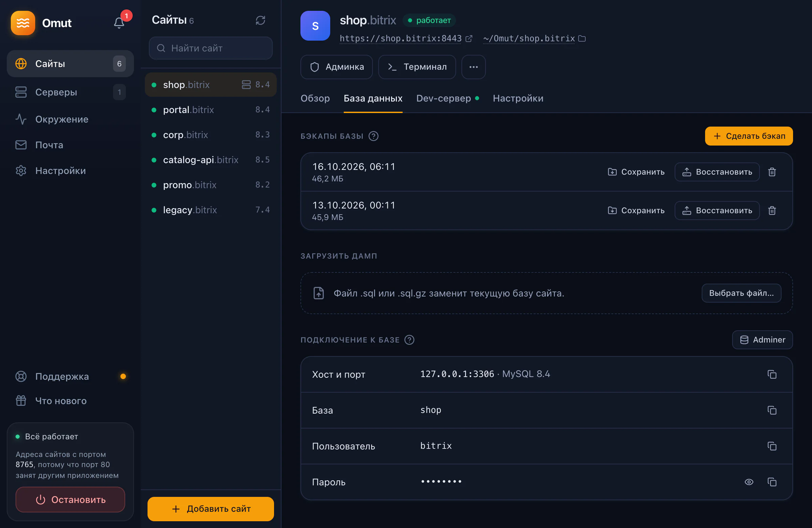Delete the 16.10.2026 backup with trash icon
Viewport: 812px width, 528px height.
pos(772,172)
